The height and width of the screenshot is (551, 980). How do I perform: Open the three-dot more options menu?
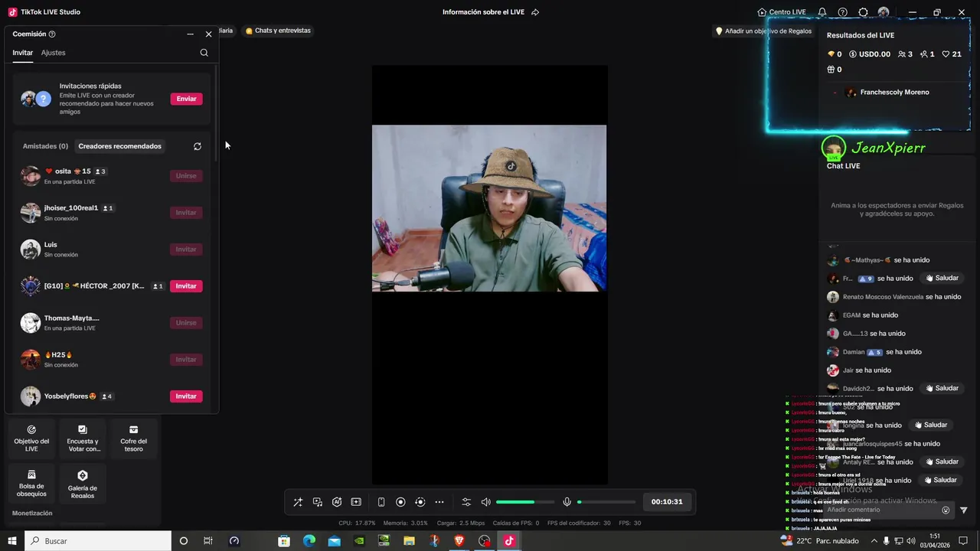pos(439,502)
